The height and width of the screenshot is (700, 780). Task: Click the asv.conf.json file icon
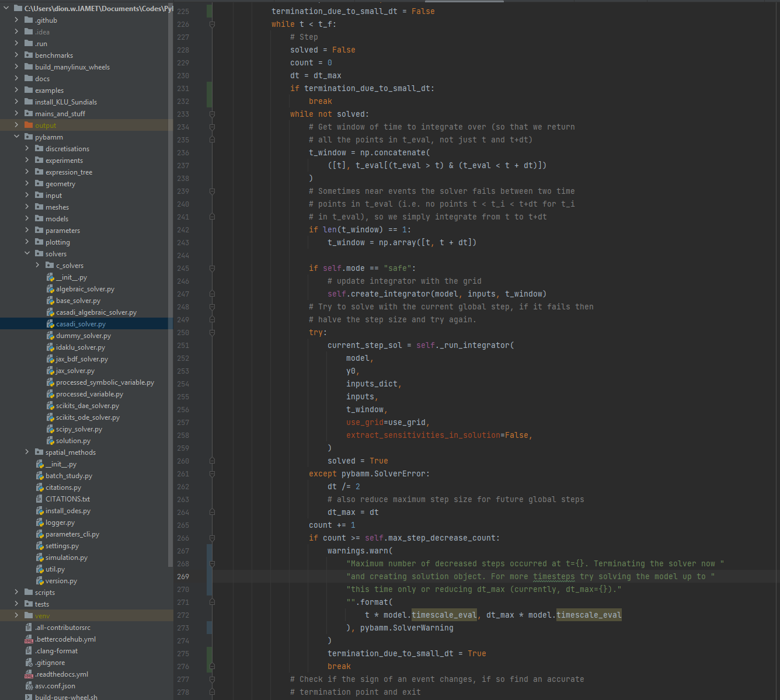click(29, 685)
